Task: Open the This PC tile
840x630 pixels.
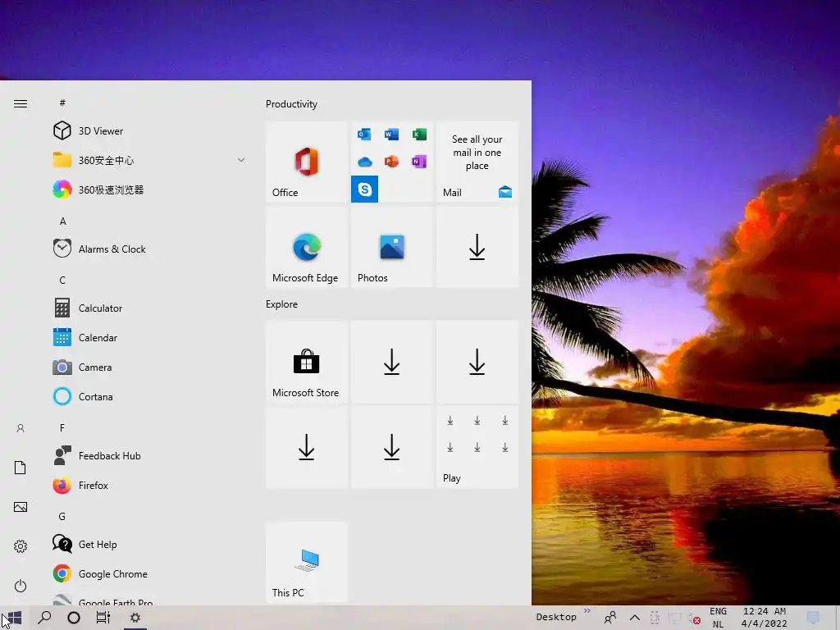Action: (307, 562)
